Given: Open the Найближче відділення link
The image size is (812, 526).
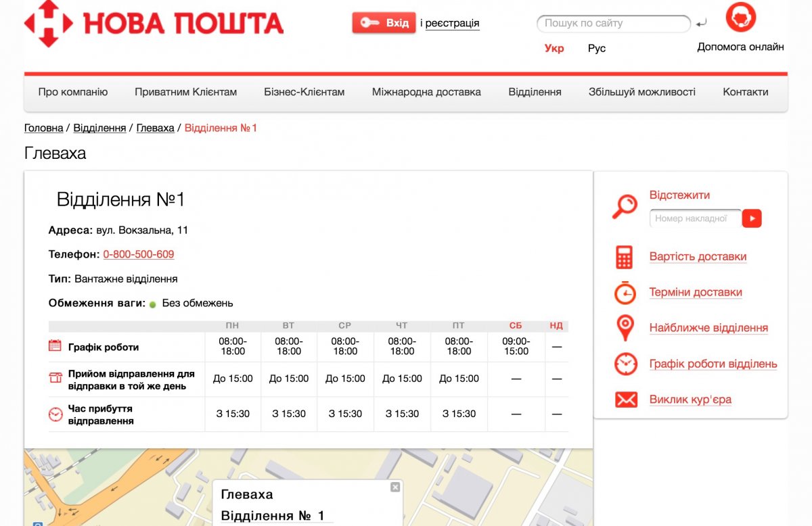Looking at the screenshot, I should [708, 328].
